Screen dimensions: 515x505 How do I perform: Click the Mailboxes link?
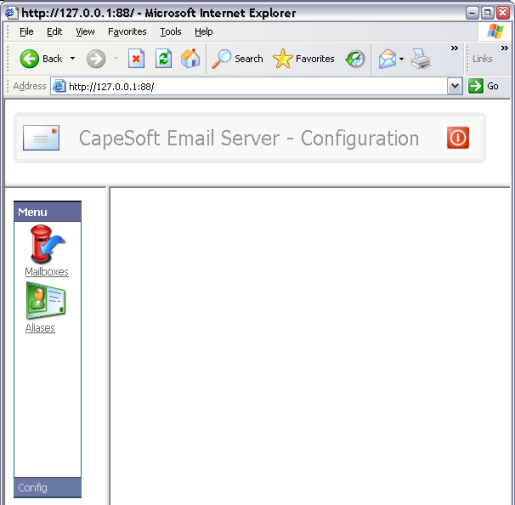47,272
